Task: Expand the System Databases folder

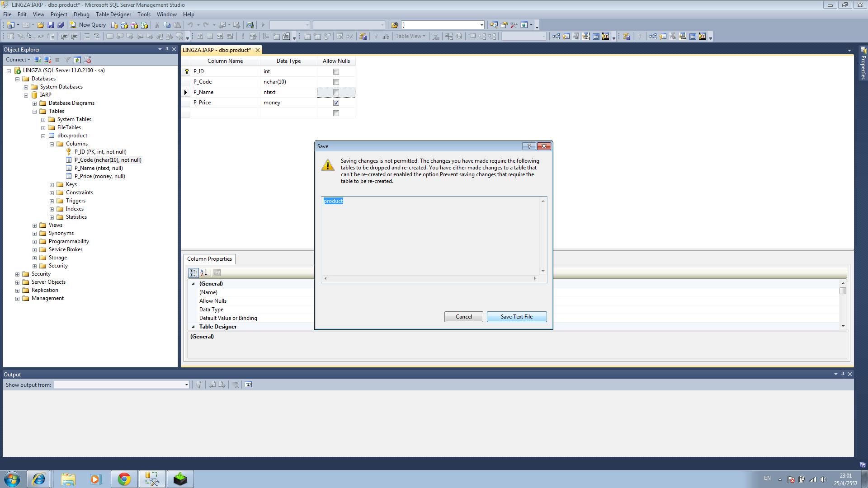Action: coord(26,87)
